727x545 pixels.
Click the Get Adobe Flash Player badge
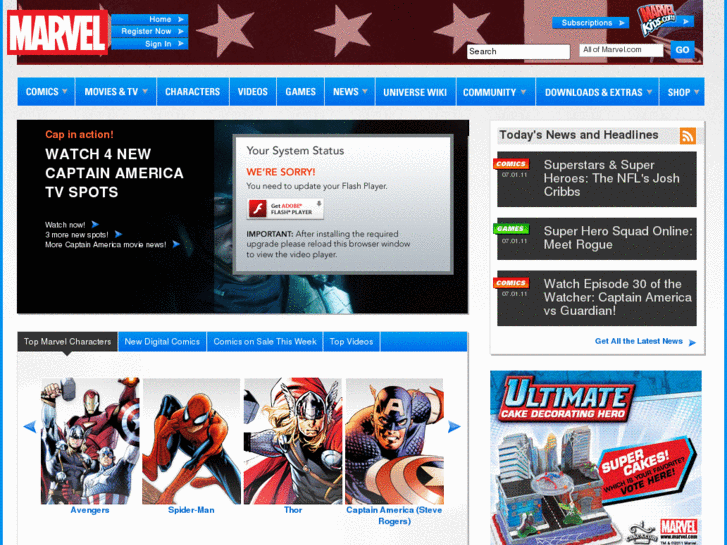[x=285, y=209]
